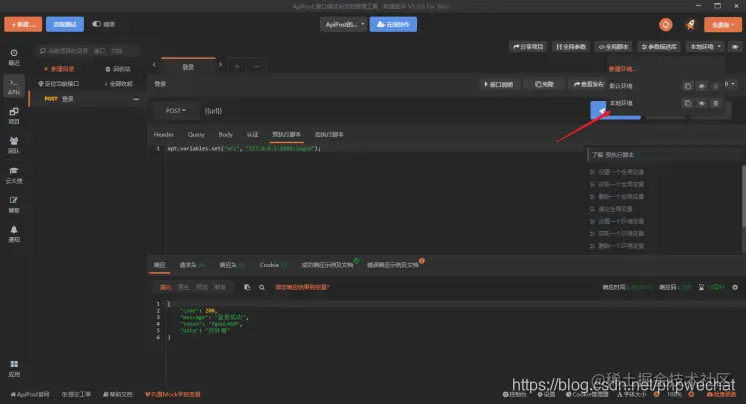The height and width of the screenshot is (404, 746).
Task: Switch to the 认证 auth tab
Action: point(252,135)
